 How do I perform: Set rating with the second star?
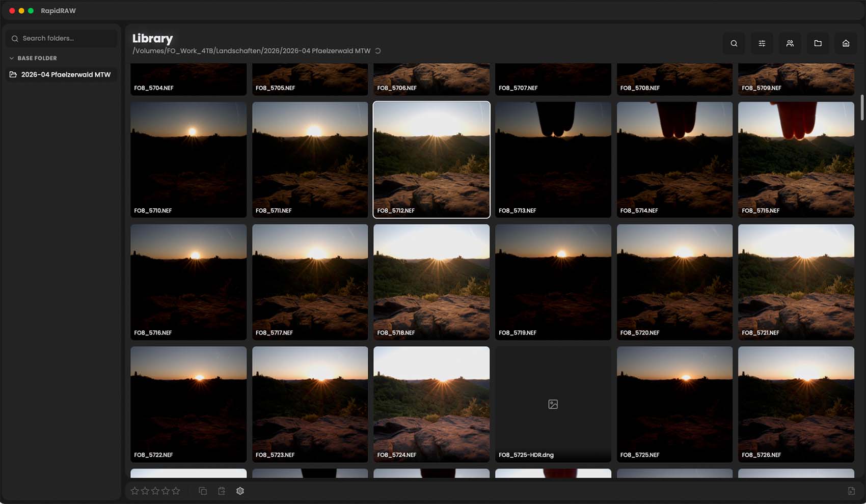point(145,491)
